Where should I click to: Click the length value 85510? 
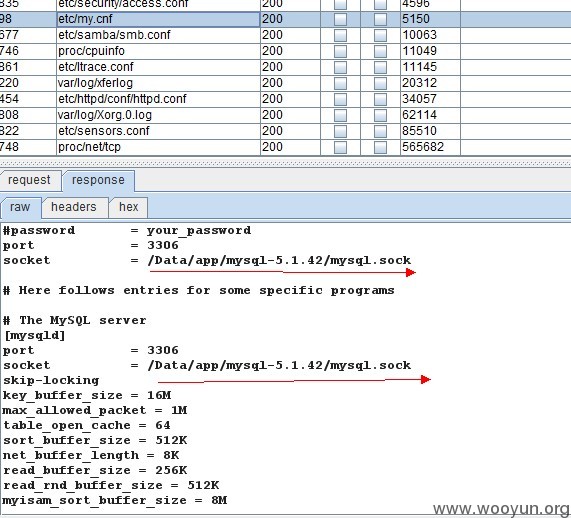click(x=419, y=131)
